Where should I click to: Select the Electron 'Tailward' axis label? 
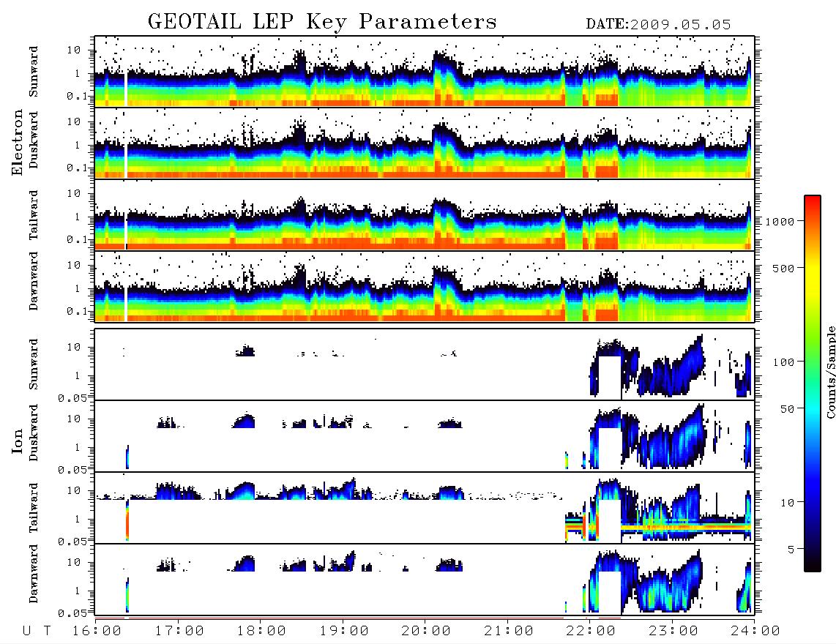[34, 215]
